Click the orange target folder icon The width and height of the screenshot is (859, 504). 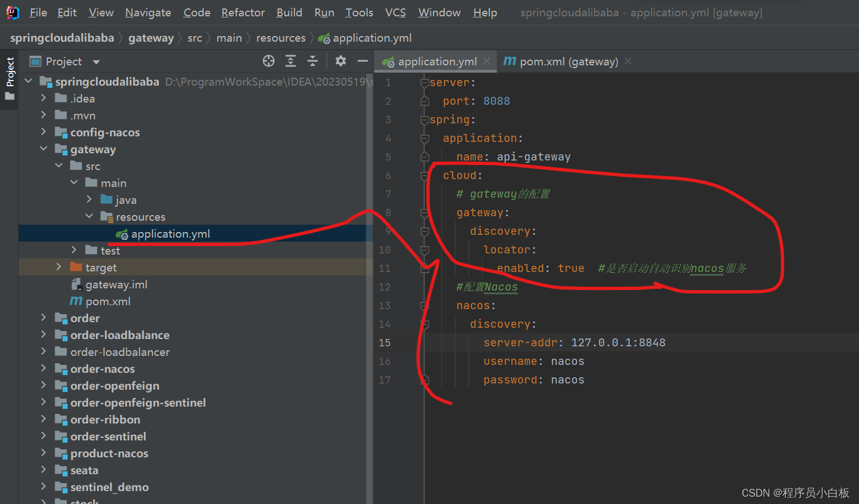point(76,267)
